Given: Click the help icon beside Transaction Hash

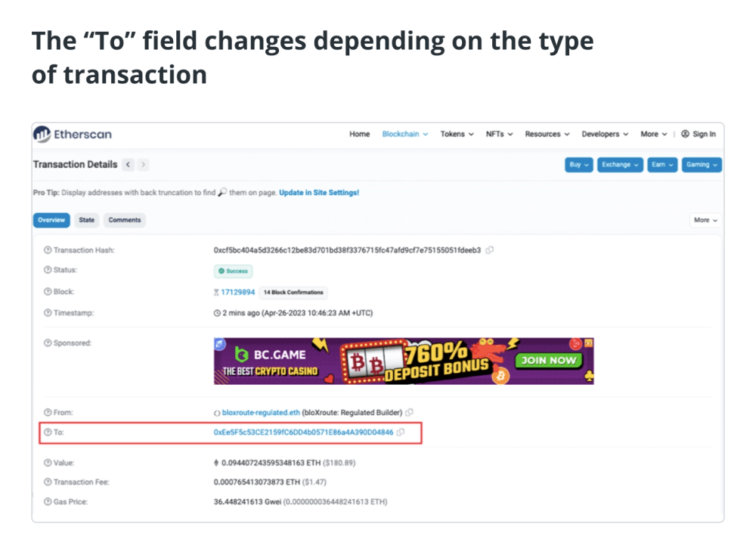Looking at the screenshot, I should 48,250.
